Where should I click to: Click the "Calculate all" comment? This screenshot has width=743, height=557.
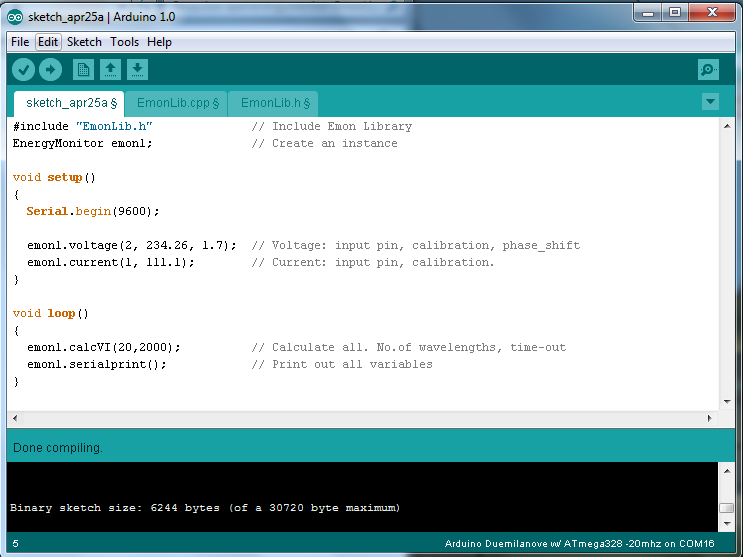point(408,347)
